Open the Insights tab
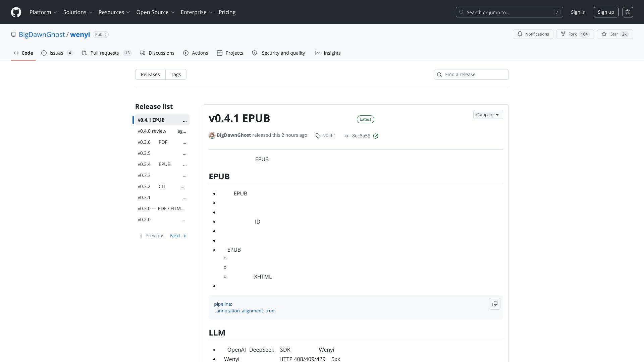The height and width of the screenshot is (362, 644). click(x=328, y=53)
